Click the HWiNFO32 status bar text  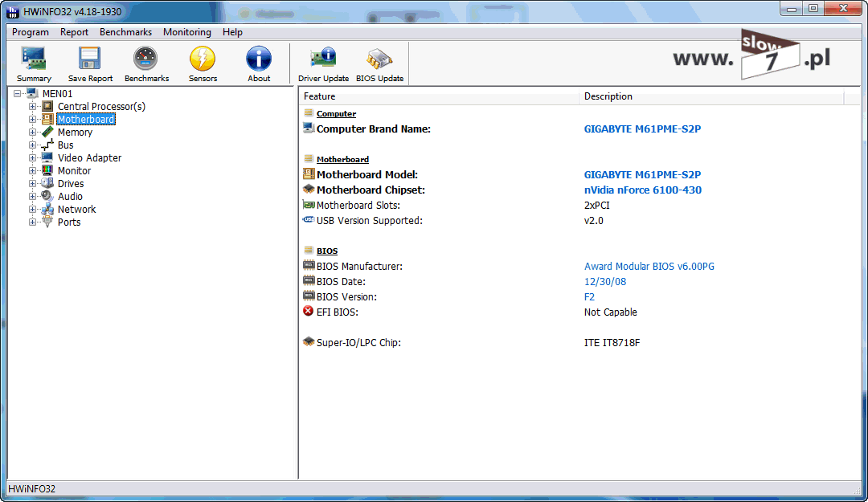click(x=31, y=488)
